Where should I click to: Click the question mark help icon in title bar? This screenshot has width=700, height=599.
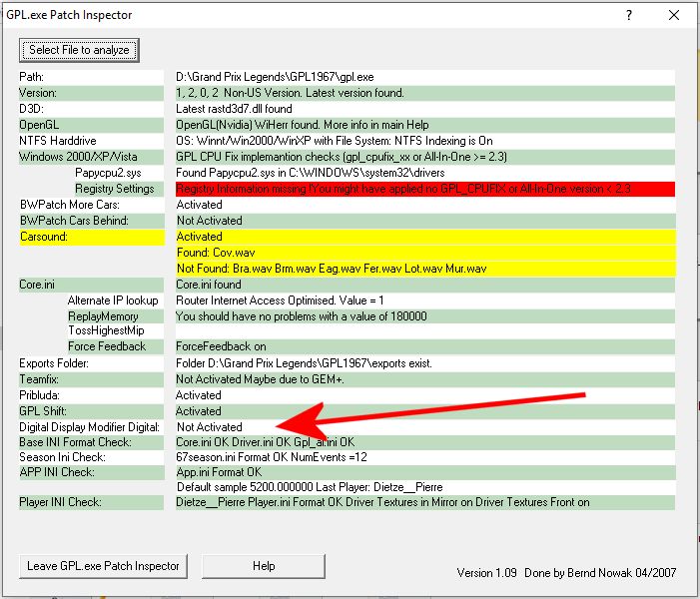629,15
